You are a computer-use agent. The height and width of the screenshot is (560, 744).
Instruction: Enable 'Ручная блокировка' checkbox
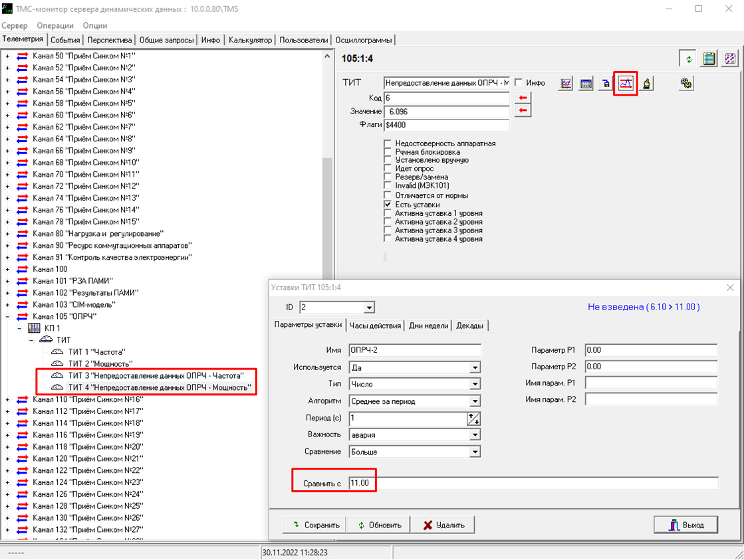click(388, 152)
